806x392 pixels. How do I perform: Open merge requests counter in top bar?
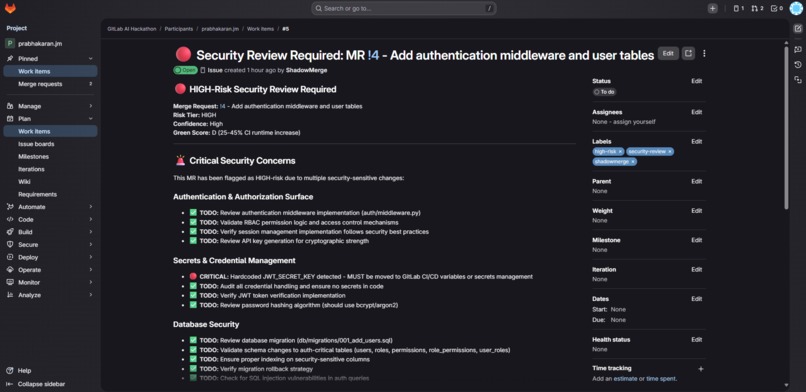coord(757,8)
